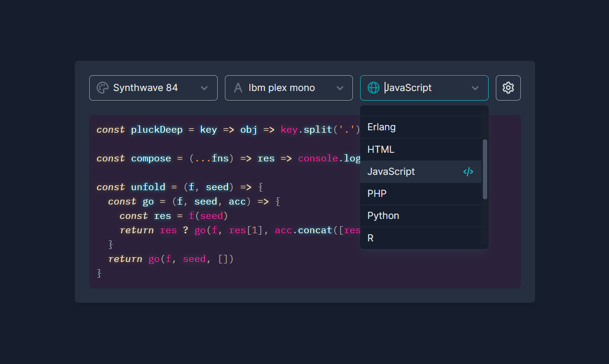Image resolution: width=609 pixels, height=364 pixels.
Task: Click the palette icon in the theme selector
Action: pos(102,88)
